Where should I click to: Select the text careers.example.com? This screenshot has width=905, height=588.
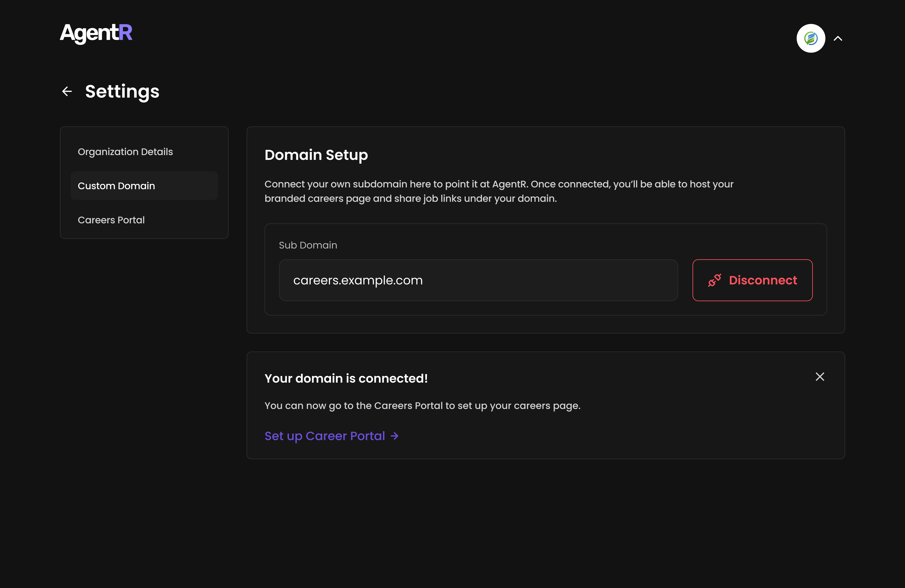pyautogui.click(x=358, y=280)
